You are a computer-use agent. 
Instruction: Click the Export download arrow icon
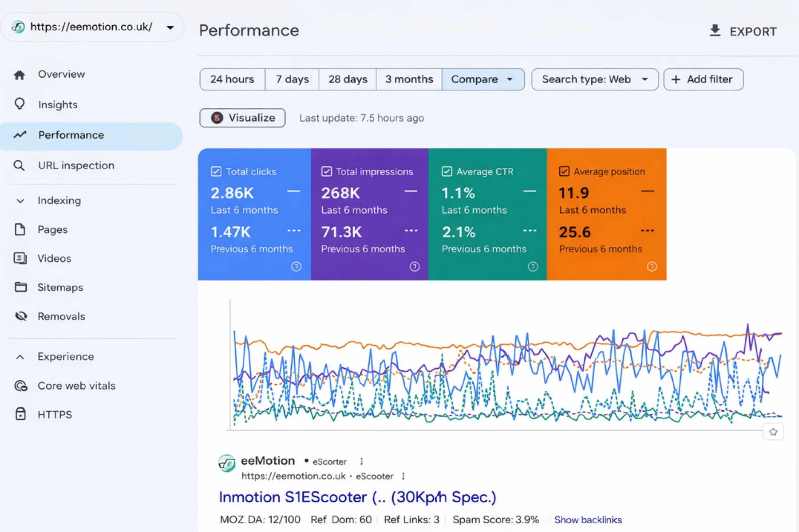click(x=715, y=31)
